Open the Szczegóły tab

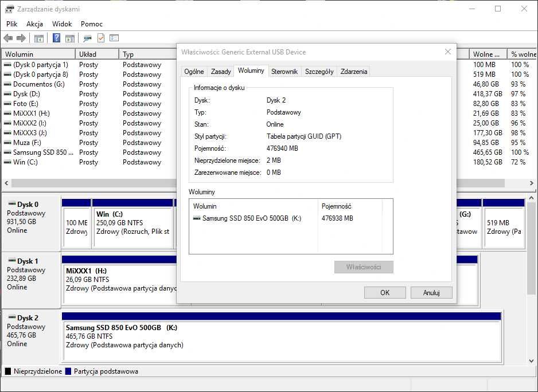(x=319, y=71)
